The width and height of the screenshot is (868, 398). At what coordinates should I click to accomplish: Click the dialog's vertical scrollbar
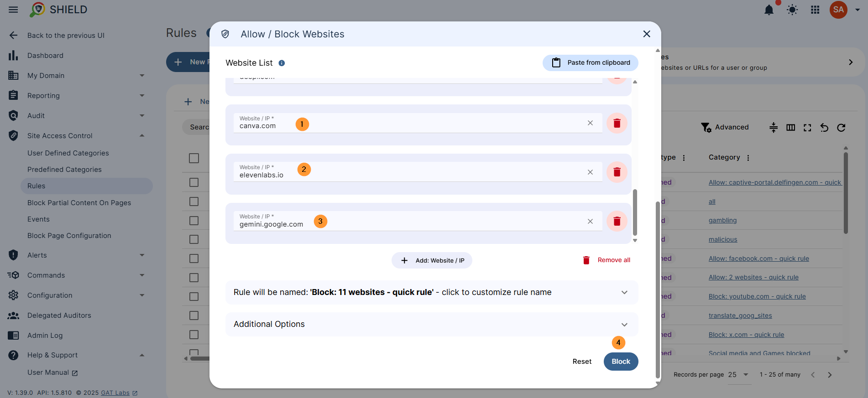[x=658, y=290]
